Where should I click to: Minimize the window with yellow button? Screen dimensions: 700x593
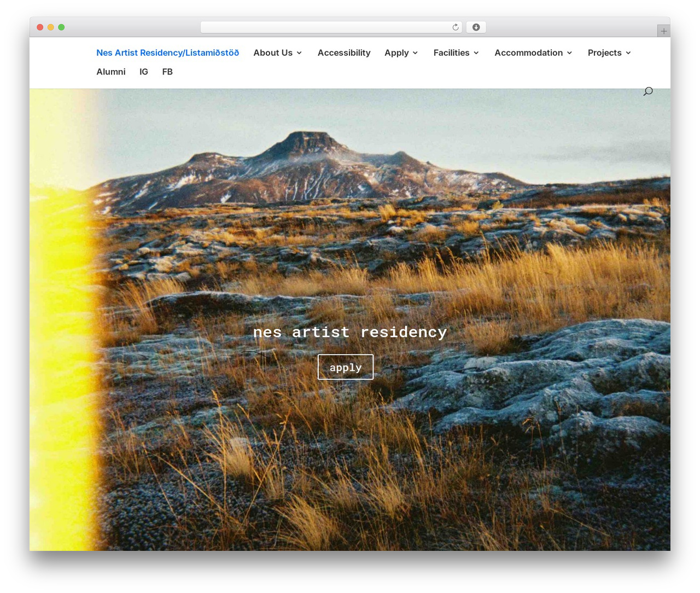pyautogui.click(x=51, y=27)
